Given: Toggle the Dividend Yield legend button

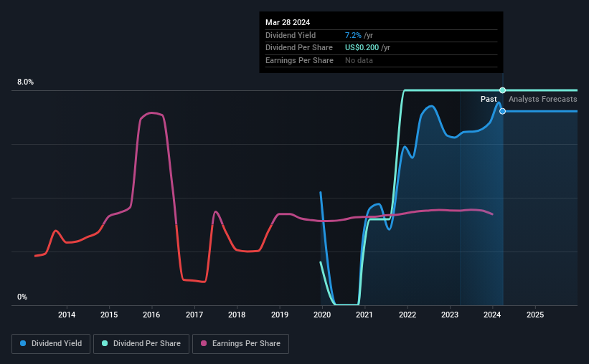Looking at the screenshot, I should pos(51,344).
